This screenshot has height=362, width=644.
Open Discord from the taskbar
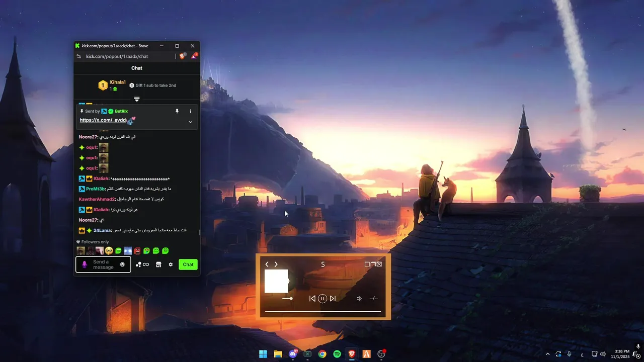(293, 354)
